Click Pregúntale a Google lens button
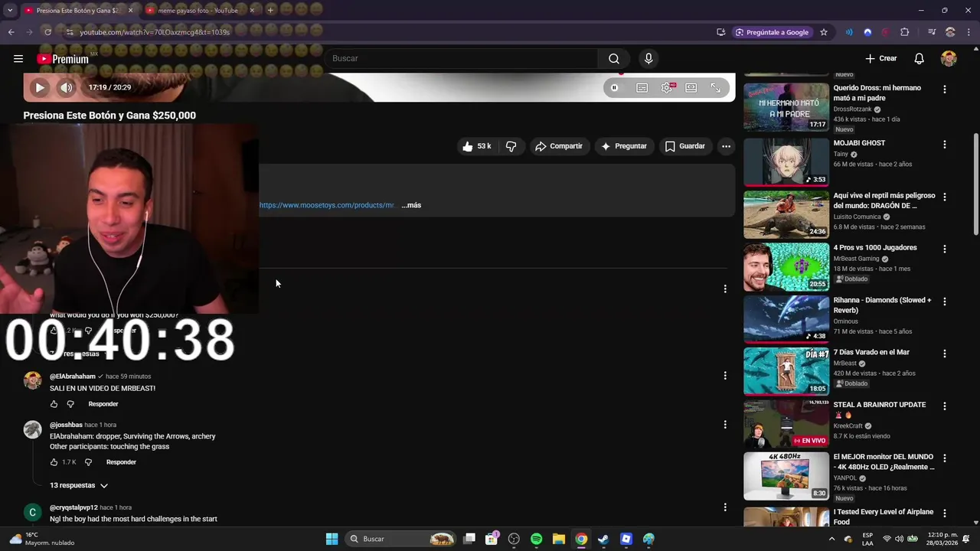 [x=772, y=32]
